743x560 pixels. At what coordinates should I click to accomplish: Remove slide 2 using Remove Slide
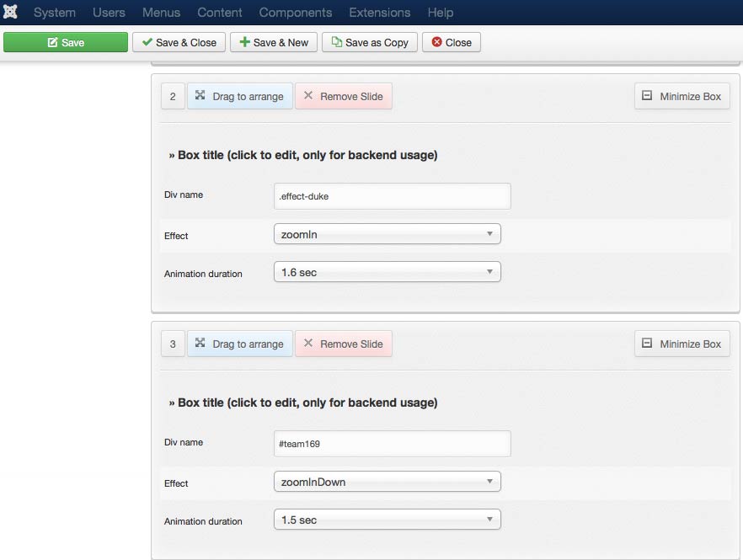pos(344,96)
